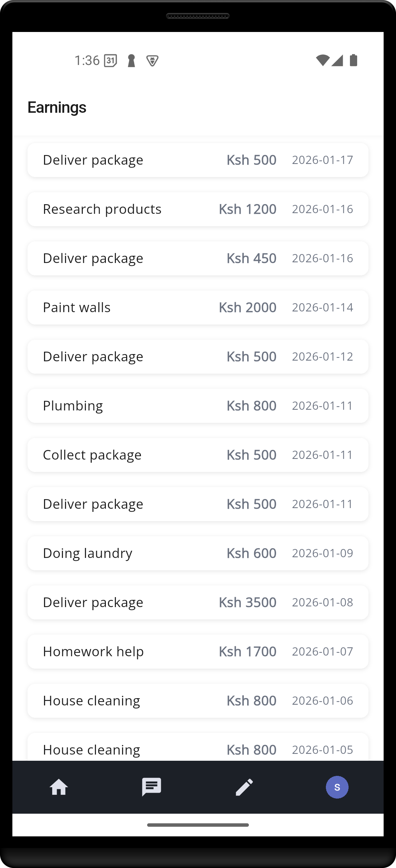The width and height of the screenshot is (396, 868).
Task: Open the messages chat icon
Action: tap(152, 787)
